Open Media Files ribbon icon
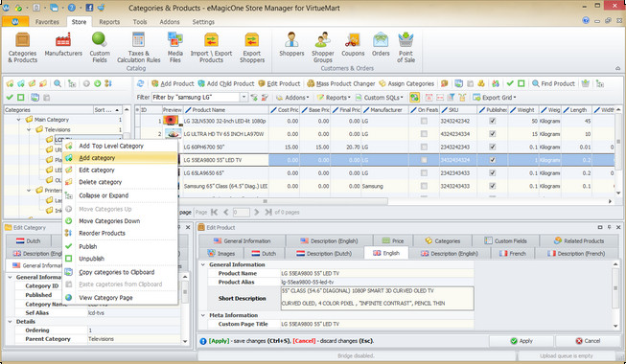 174,47
